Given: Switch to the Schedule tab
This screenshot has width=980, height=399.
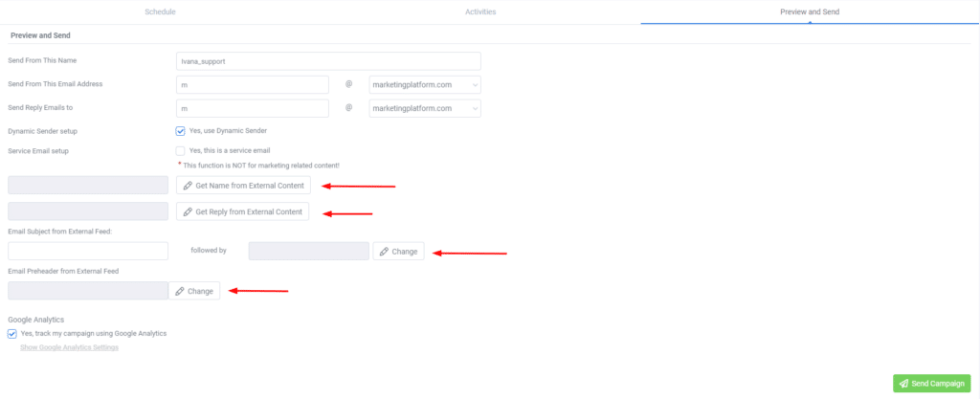Looking at the screenshot, I should [x=160, y=11].
